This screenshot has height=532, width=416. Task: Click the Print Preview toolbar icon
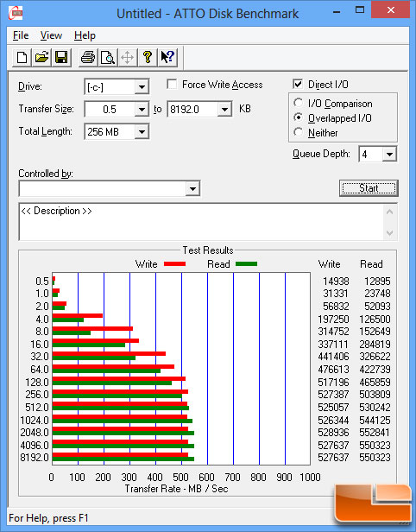[108, 57]
